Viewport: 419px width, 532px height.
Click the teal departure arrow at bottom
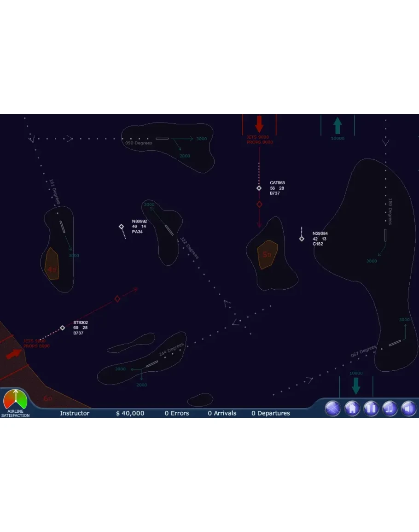(355, 386)
